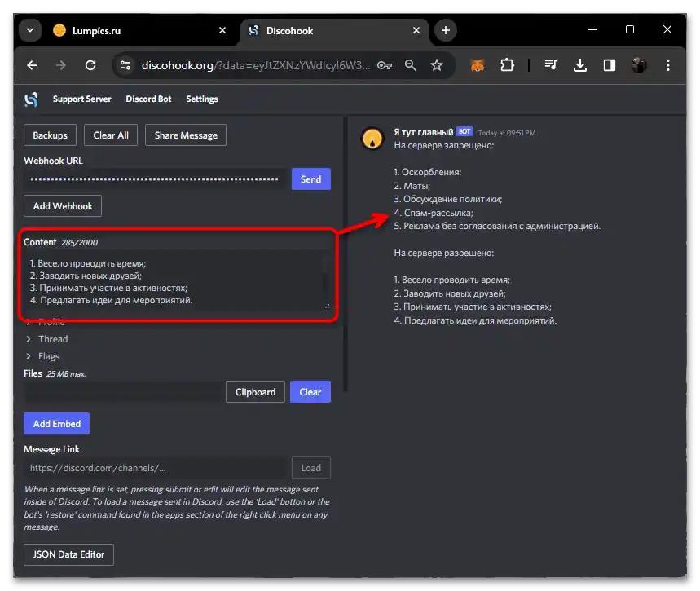The image size is (700, 591).
Task: Paste file with Clipboard button
Action: [255, 392]
